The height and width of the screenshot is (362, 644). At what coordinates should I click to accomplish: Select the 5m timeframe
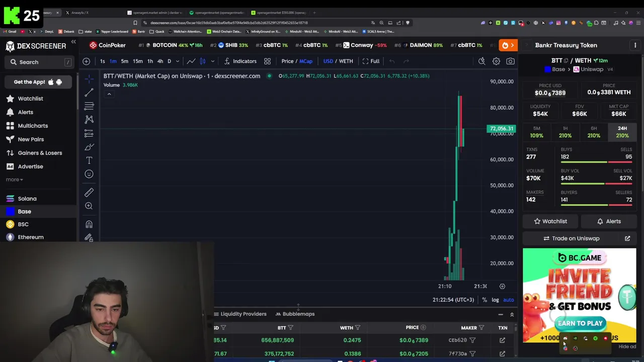coord(124,61)
